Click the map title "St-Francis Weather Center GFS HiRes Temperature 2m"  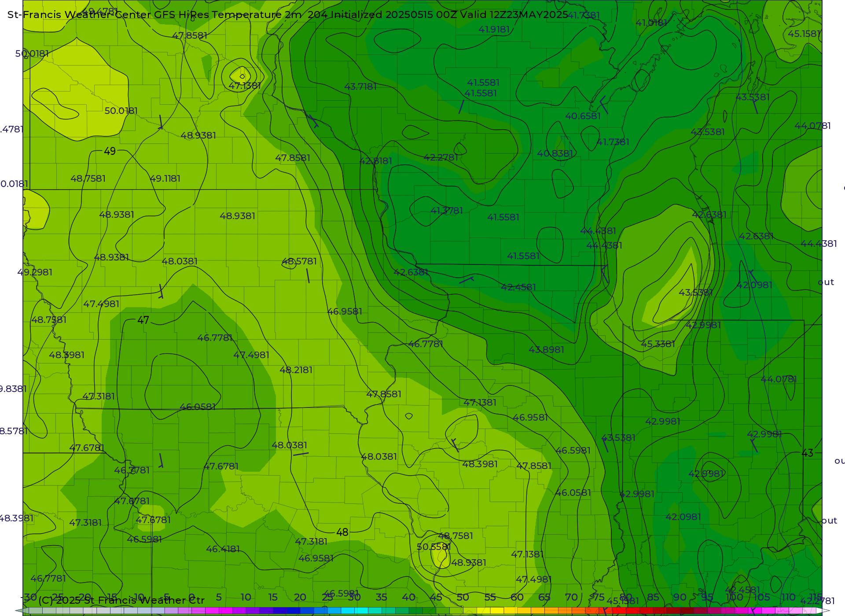pyautogui.click(x=154, y=15)
